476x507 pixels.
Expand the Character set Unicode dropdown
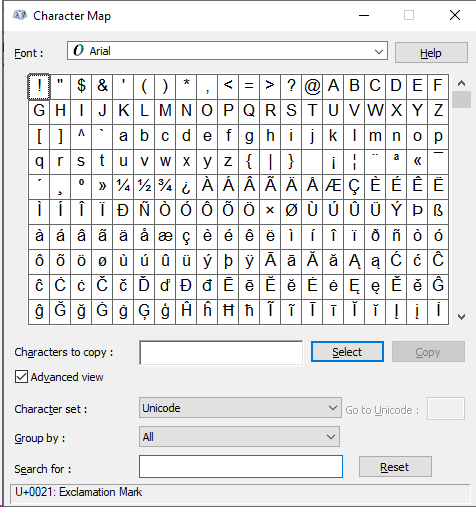240,408
